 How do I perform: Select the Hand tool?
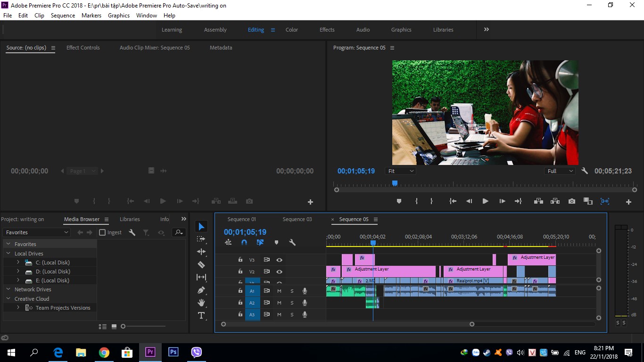(x=201, y=303)
